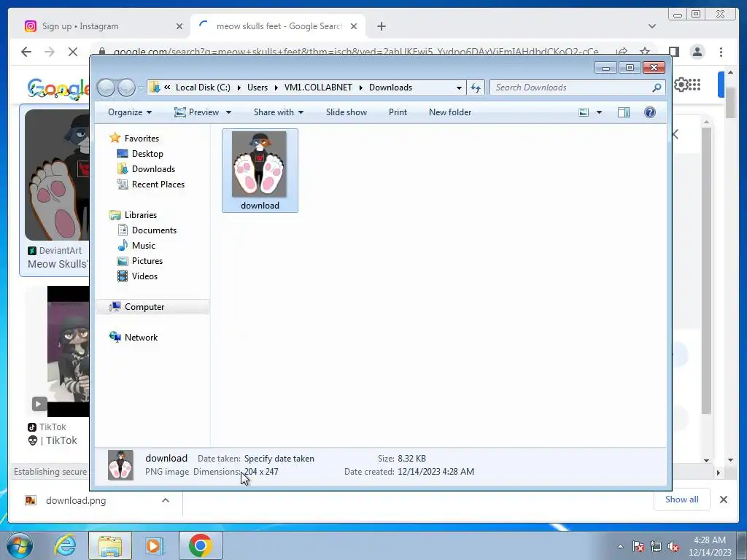Click the Preview button
The height and width of the screenshot is (560, 747).
pyautogui.click(x=197, y=112)
